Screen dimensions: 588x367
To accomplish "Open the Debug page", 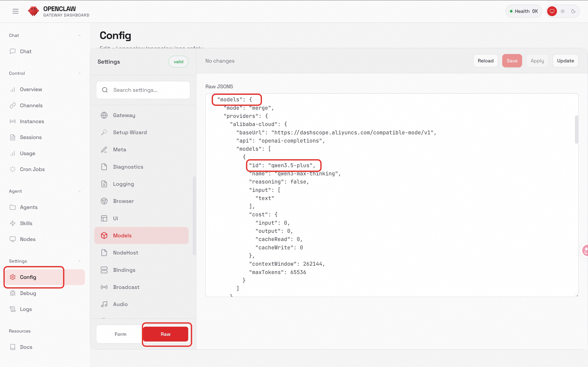I will tap(28, 293).
